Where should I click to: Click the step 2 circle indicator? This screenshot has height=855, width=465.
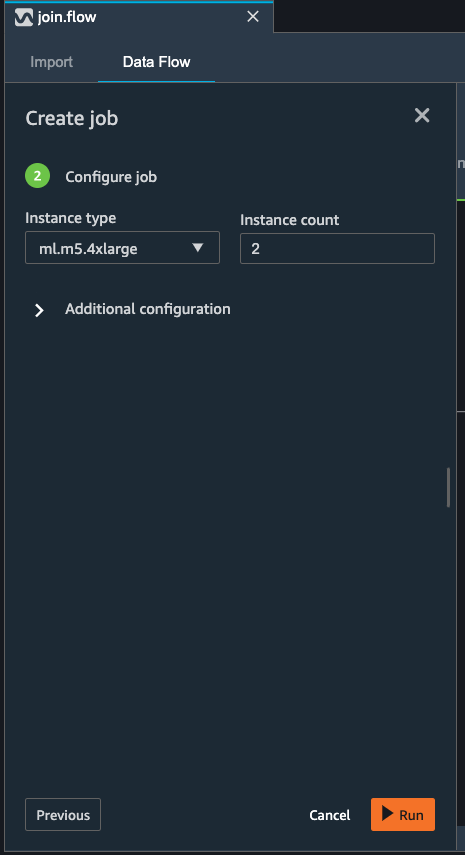[x=38, y=176]
